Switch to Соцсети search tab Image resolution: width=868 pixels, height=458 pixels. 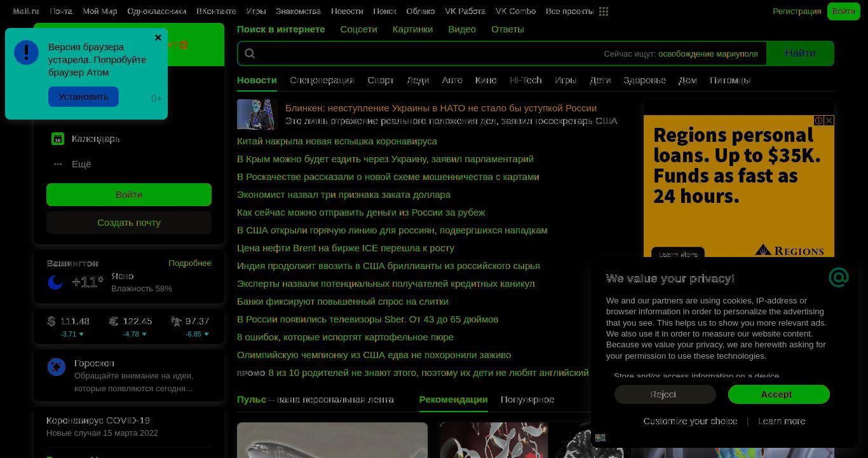358,29
